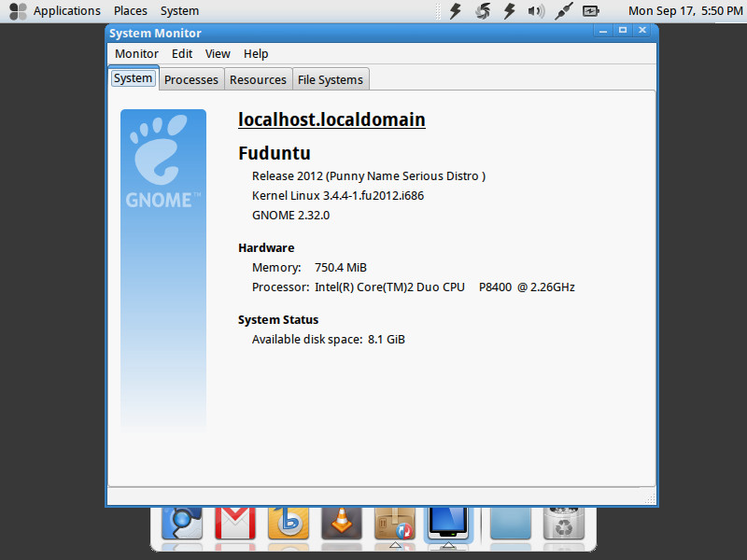The width and height of the screenshot is (747, 560).
Task: Open the Applications menu
Action: [x=66, y=11]
